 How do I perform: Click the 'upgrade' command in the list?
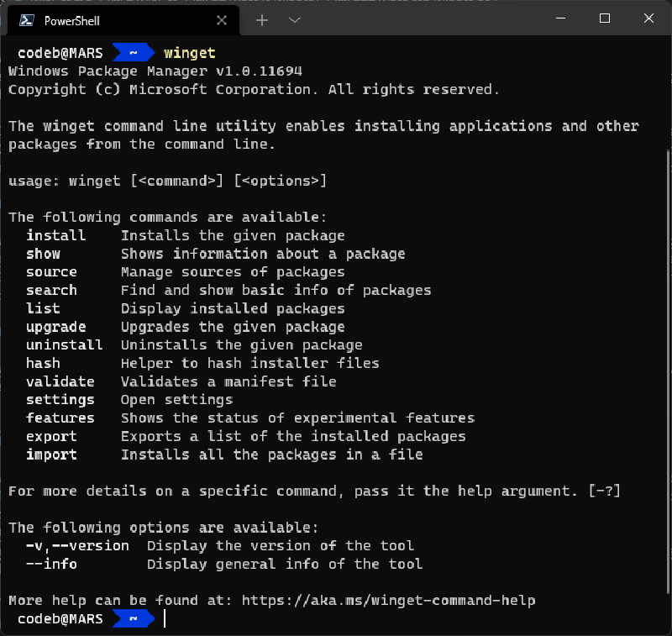(55, 327)
